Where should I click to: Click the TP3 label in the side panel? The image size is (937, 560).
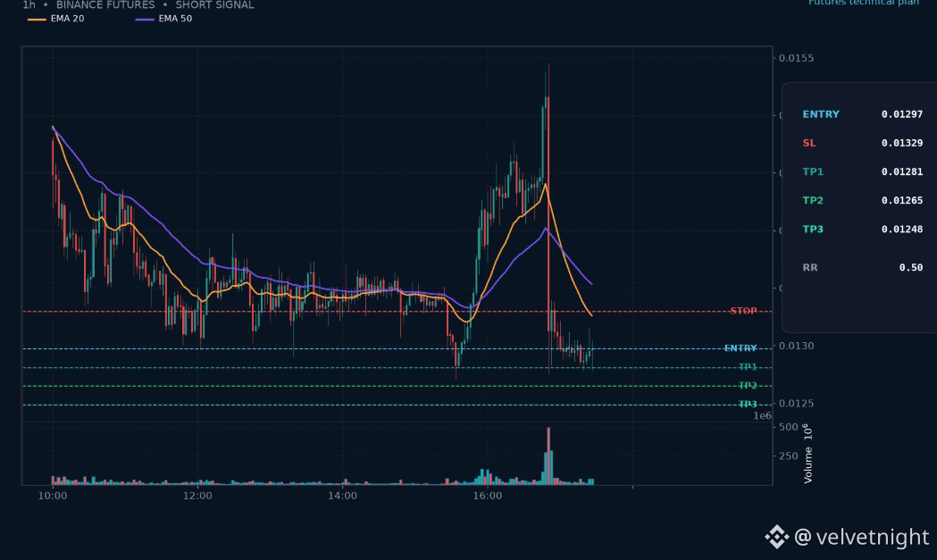[813, 229]
